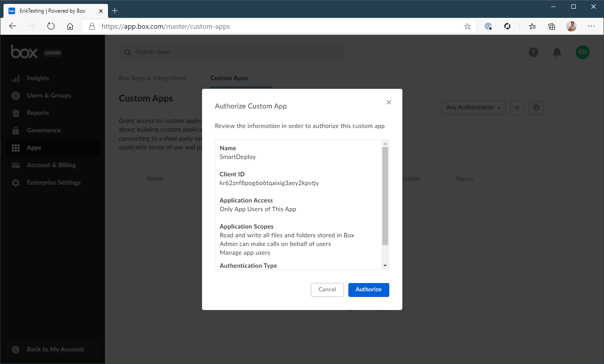Click the Client ID value text
The image size is (604, 364).
tap(269, 183)
